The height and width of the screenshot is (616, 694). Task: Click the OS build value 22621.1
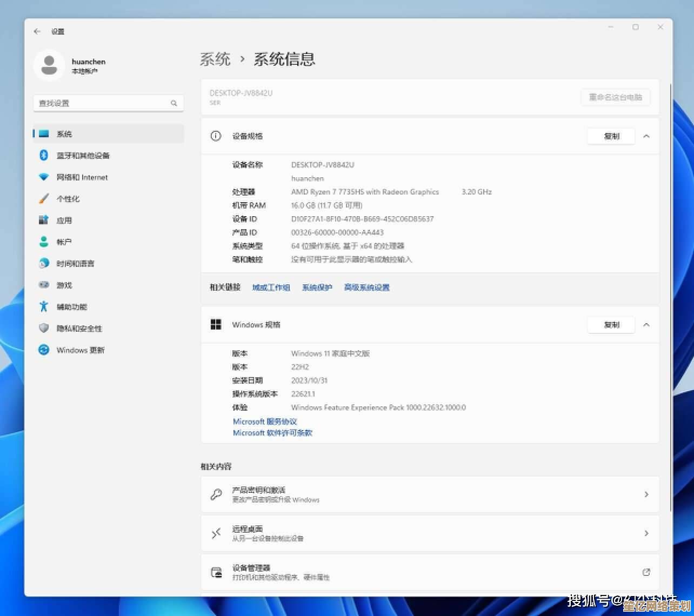pos(303,394)
